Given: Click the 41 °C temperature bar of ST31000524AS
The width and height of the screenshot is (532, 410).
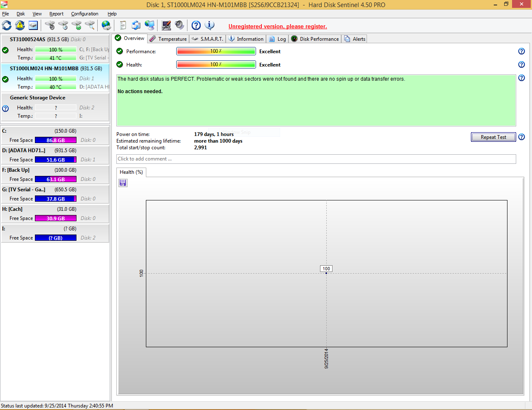Looking at the screenshot, I should pos(56,58).
